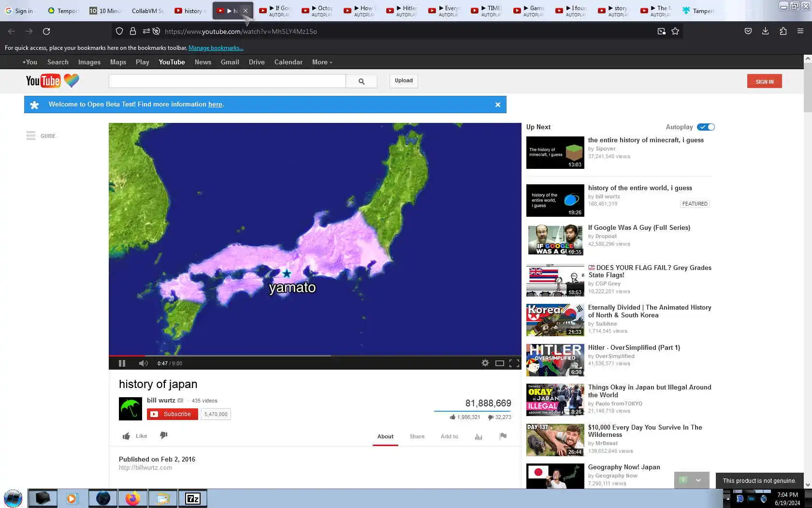Image resolution: width=812 pixels, height=508 pixels.
Task: Expand the More dropdown in Google bar
Action: coord(322,62)
